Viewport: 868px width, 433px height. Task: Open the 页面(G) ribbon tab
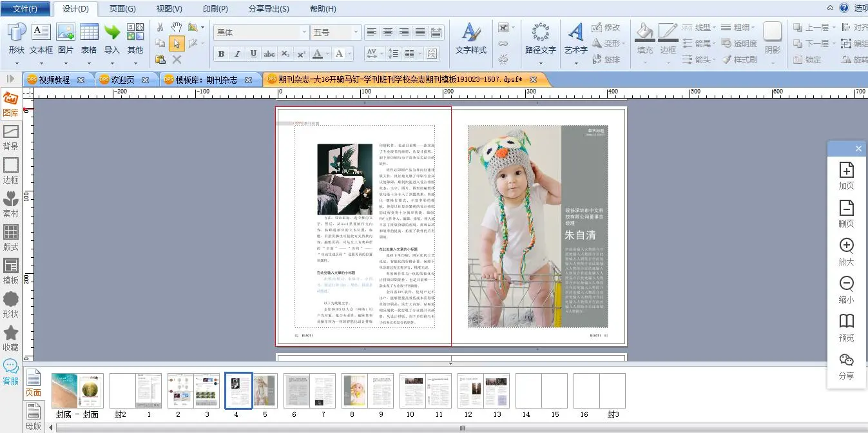pyautogui.click(x=122, y=9)
